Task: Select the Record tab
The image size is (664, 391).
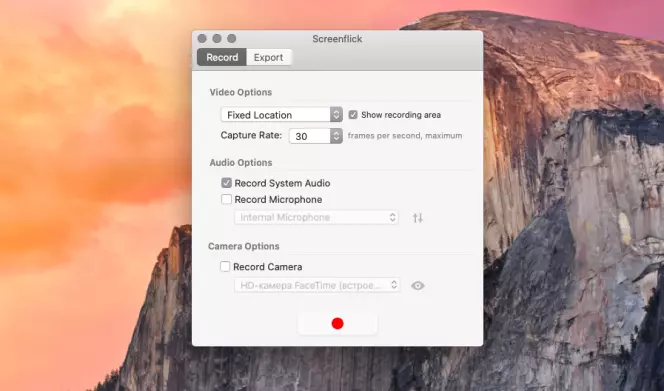Action: [222, 57]
